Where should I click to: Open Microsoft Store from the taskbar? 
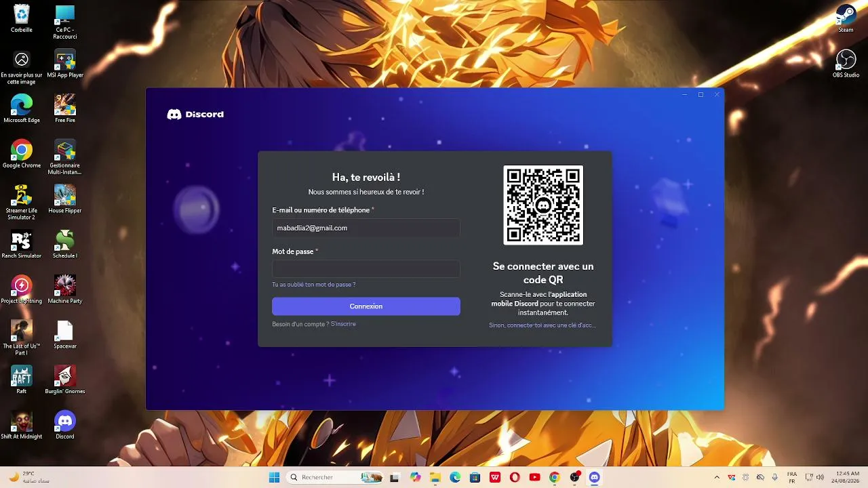(475, 477)
